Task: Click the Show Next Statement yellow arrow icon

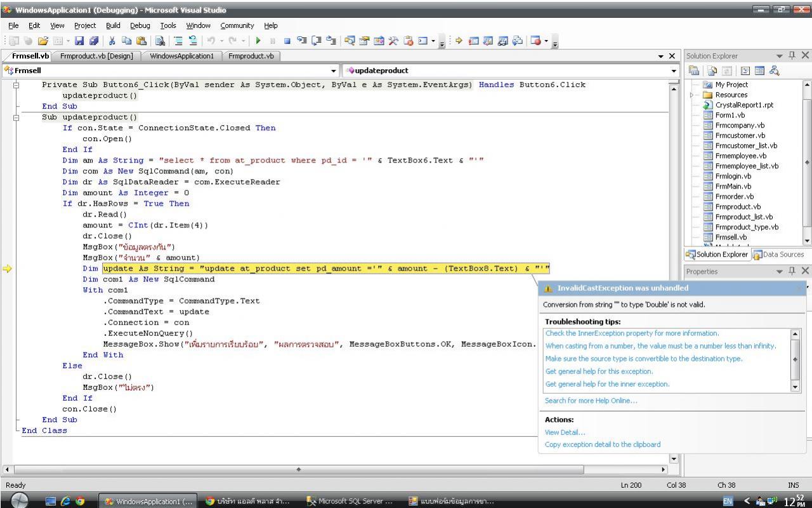Action: click(x=459, y=41)
